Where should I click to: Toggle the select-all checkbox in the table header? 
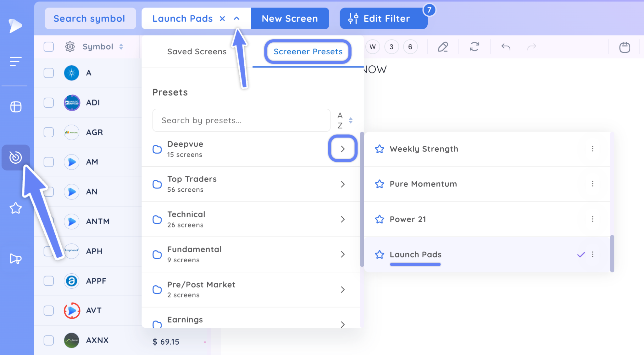coord(48,46)
